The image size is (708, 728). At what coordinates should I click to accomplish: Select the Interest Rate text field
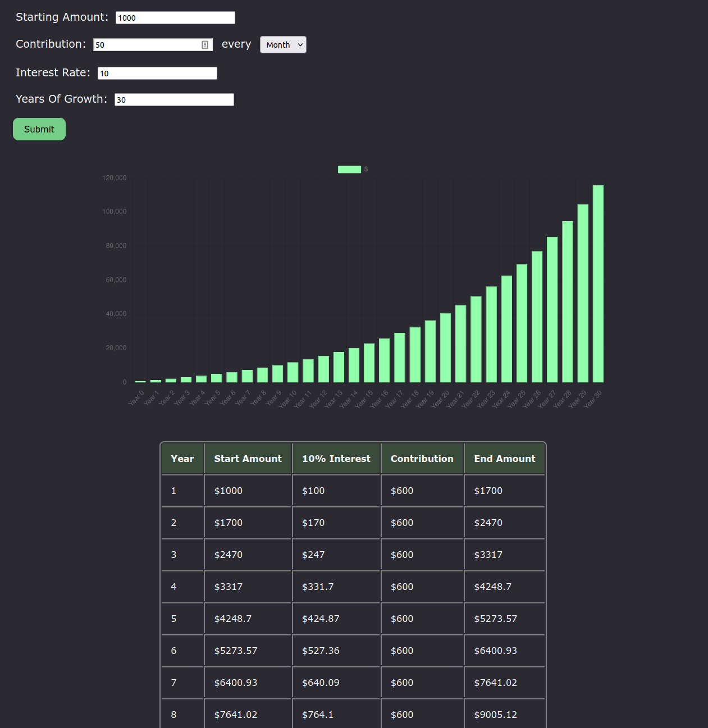(x=157, y=73)
